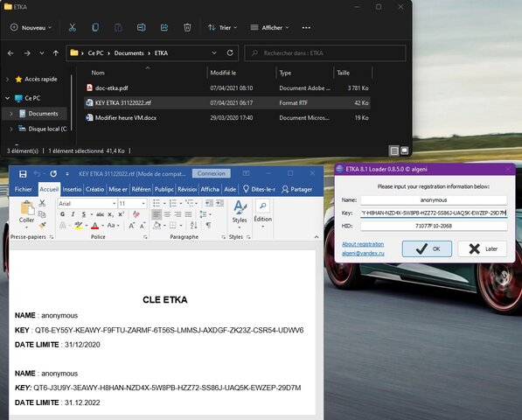
Task: Toggle superscript in Word ribbon
Action: pyautogui.click(x=122, y=214)
